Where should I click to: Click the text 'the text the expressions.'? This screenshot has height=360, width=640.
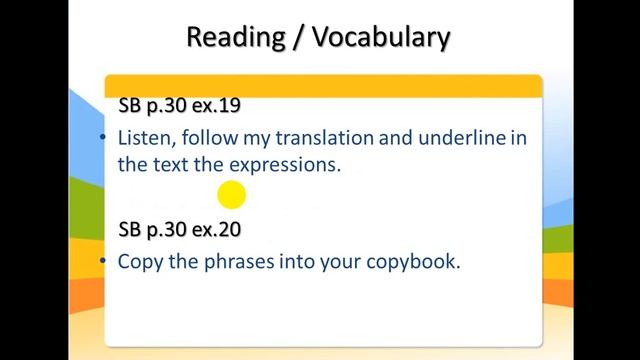click(x=229, y=165)
